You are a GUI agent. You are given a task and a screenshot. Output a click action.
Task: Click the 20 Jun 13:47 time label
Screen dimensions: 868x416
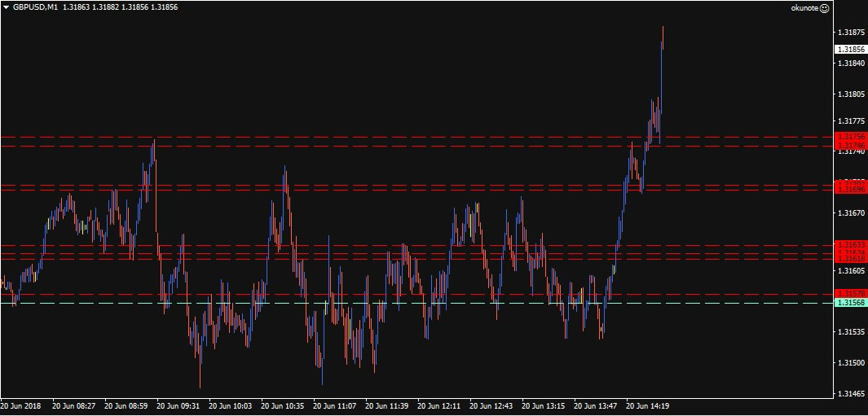pyautogui.click(x=597, y=405)
